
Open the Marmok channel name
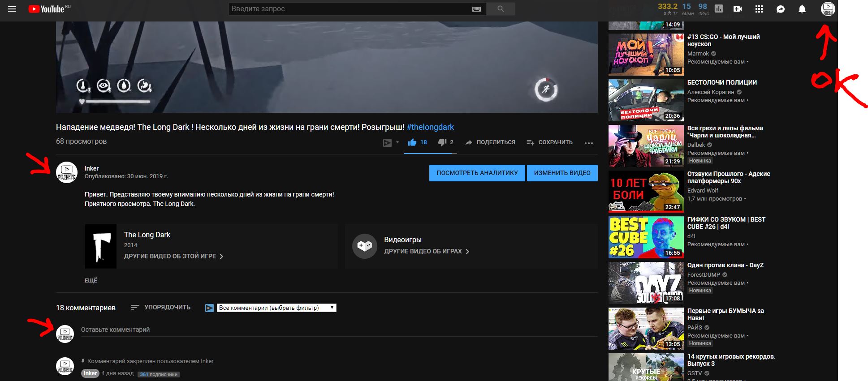[x=698, y=53]
